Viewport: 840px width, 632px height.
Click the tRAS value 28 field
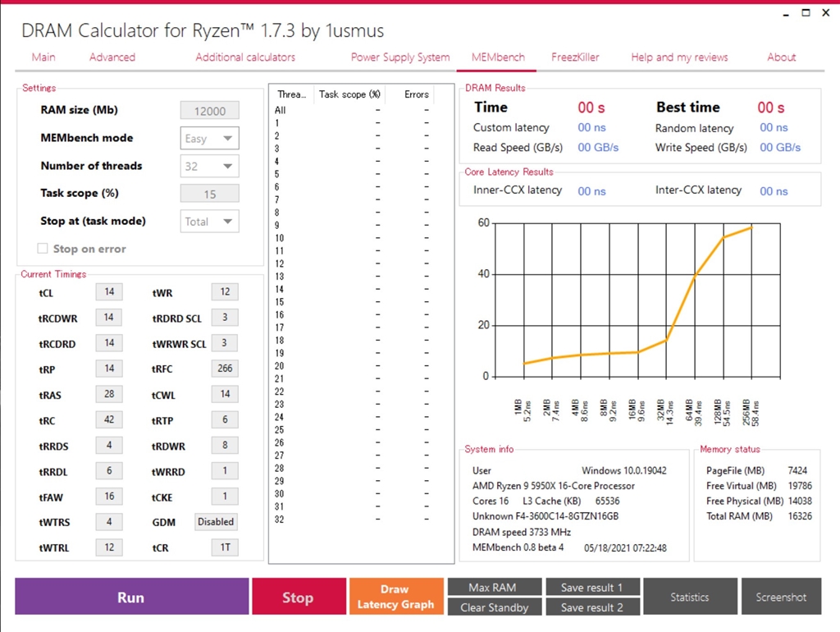click(109, 394)
